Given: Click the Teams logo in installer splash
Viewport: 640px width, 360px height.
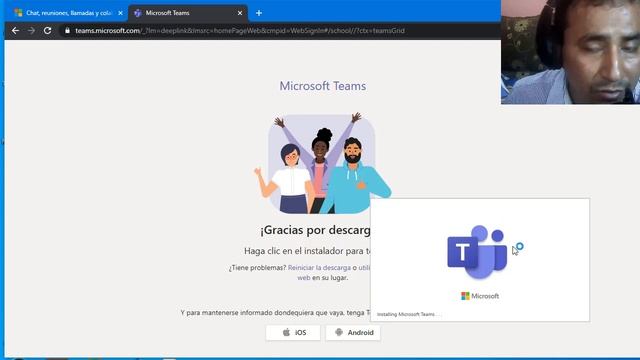Looking at the screenshot, I should tap(477, 252).
